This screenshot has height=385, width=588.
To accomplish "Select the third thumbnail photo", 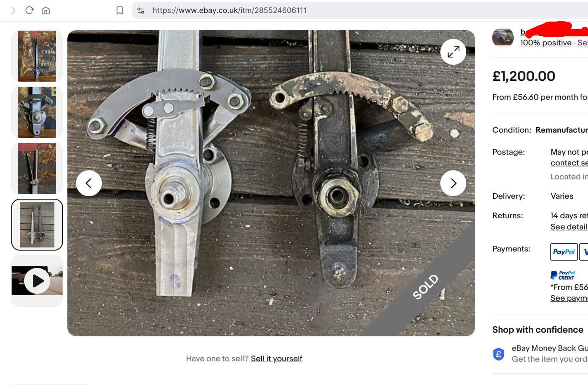I will coord(37,168).
